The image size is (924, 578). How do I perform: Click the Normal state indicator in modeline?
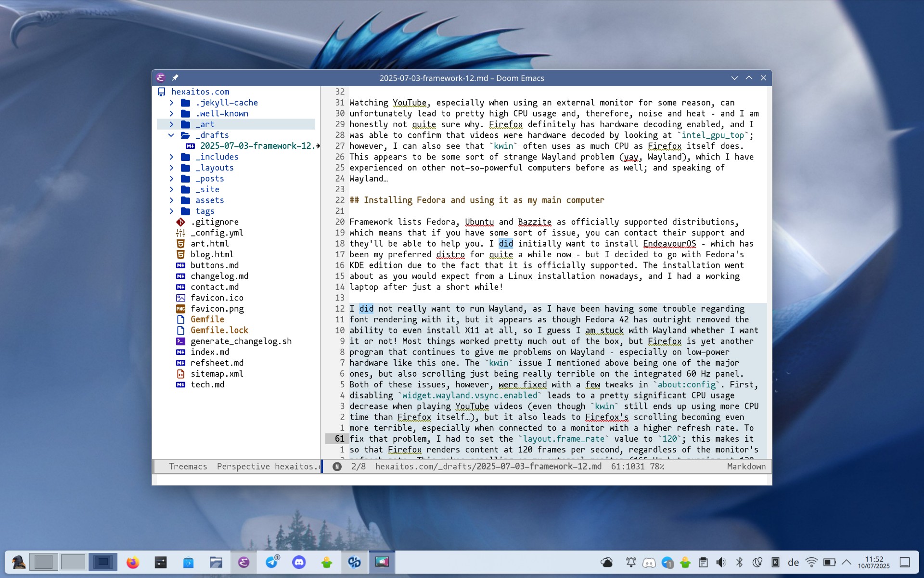pyautogui.click(x=337, y=466)
